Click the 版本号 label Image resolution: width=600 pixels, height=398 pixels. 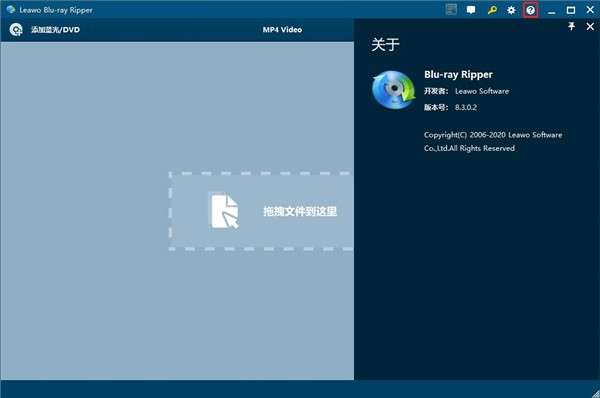pos(436,108)
